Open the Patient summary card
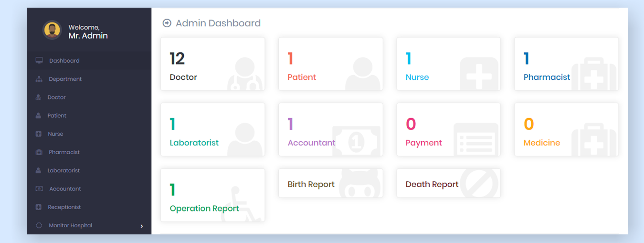 pos(330,64)
